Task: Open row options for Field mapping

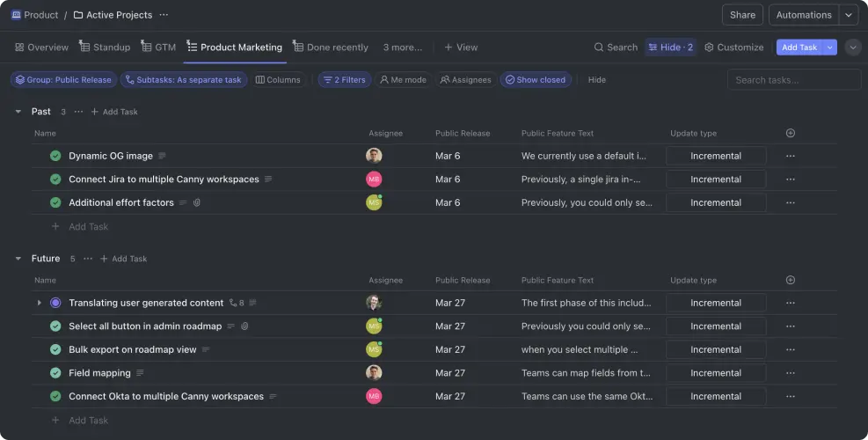Action: pos(791,372)
